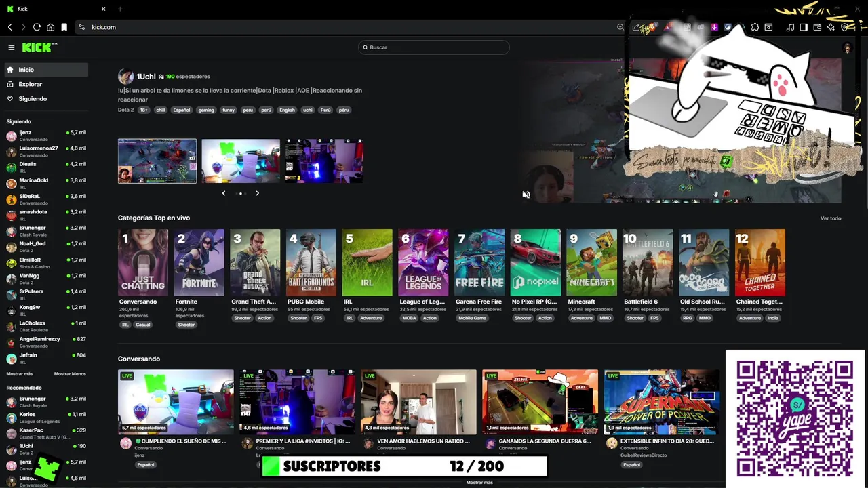Screen dimensions: 868x488
Task: Open VEN AMOR HABLEMOS UN RATICO stream title
Action: [424, 441]
